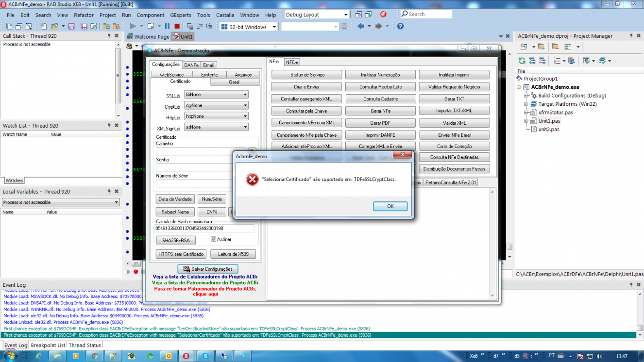Click OK in the error dialog
Viewport: 644px width, 362px height.
(390, 206)
